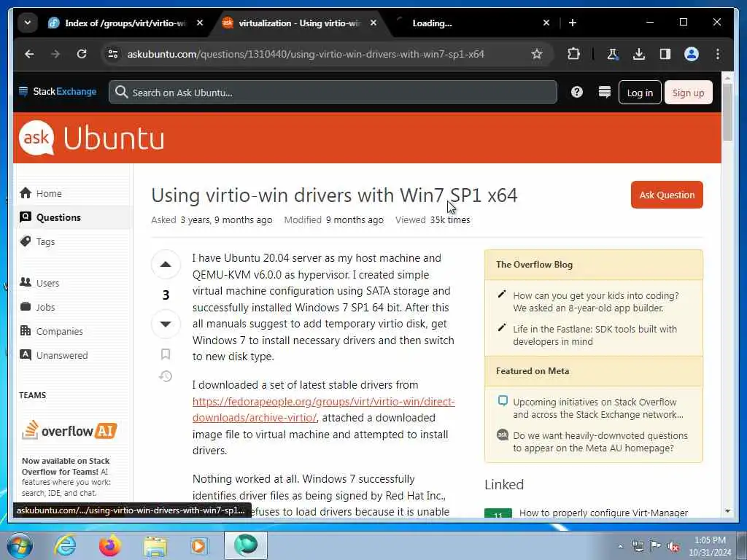Launch Internet Explorer from the taskbar
The width and height of the screenshot is (747, 560).
65,545
